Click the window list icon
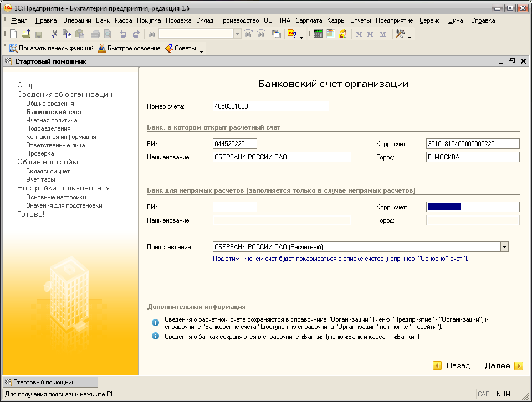532x402 pixels. coord(277,34)
